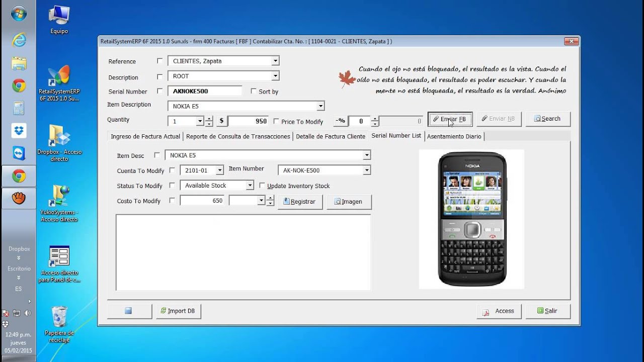644x362 pixels.
Task: Open Windows Explorer taskbar folder icon
Action: [x=19, y=63]
